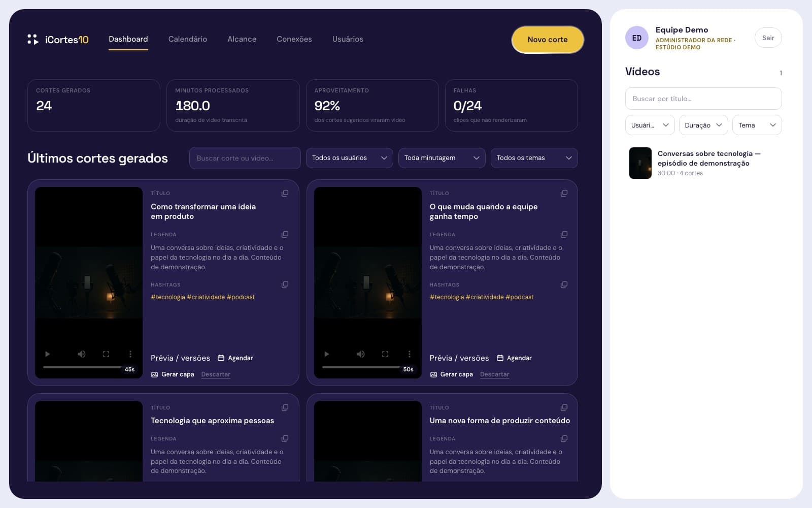Expand the Tema filter in Vídeos panel
The width and height of the screenshot is (812, 508).
click(x=757, y=125)
